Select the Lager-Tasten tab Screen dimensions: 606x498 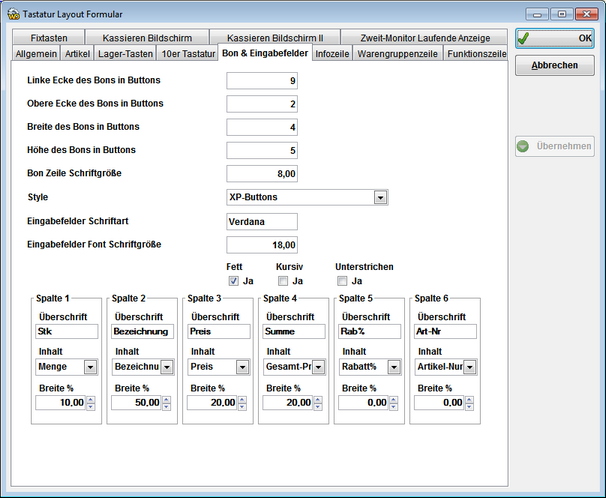(125, 53)
